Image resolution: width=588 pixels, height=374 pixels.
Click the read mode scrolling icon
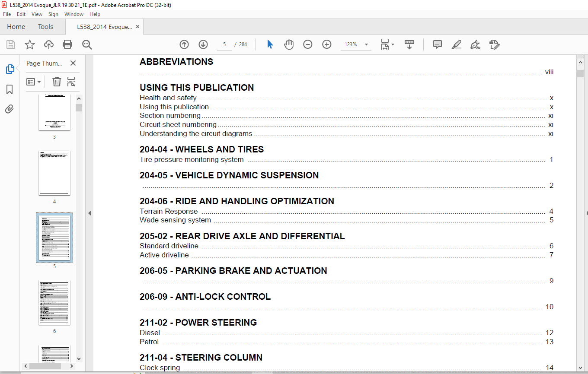(409, 44)
